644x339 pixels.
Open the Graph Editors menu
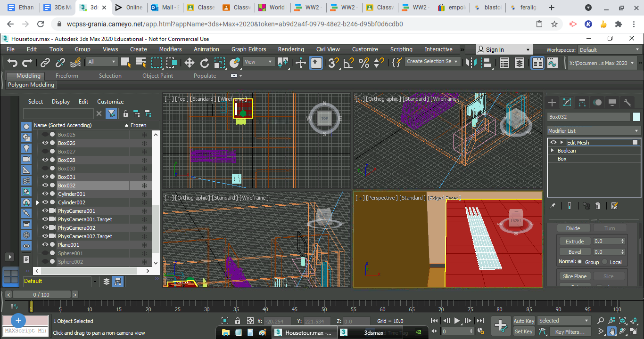pyautogui.click(x=248, y=49)
